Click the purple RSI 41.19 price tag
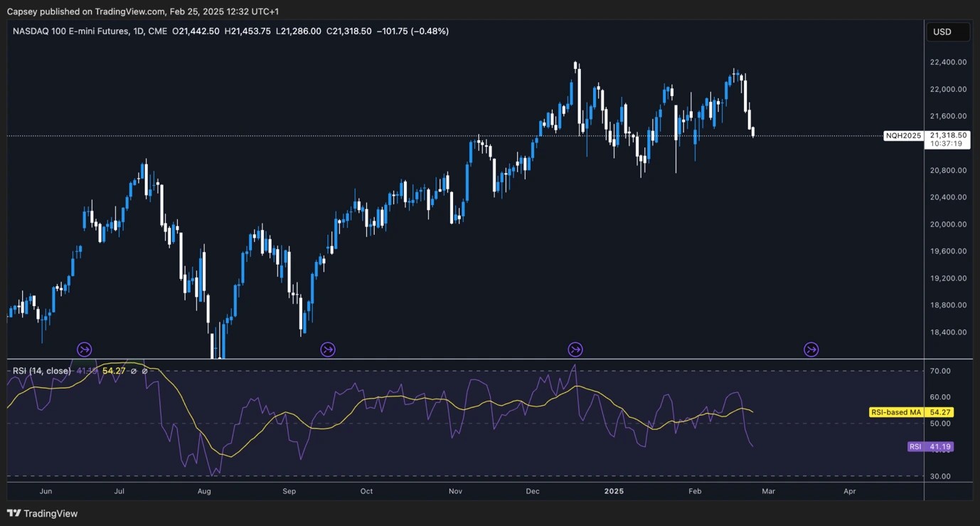The image size is (980, 526). [932, 446]
